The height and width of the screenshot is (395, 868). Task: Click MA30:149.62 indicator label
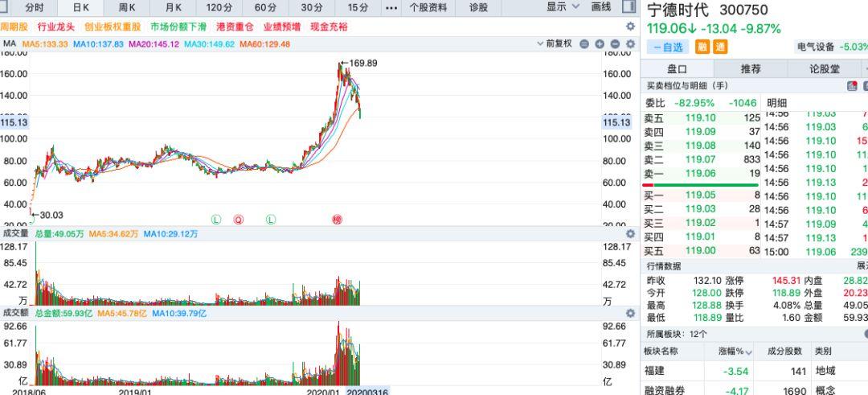tap(210, 43)
